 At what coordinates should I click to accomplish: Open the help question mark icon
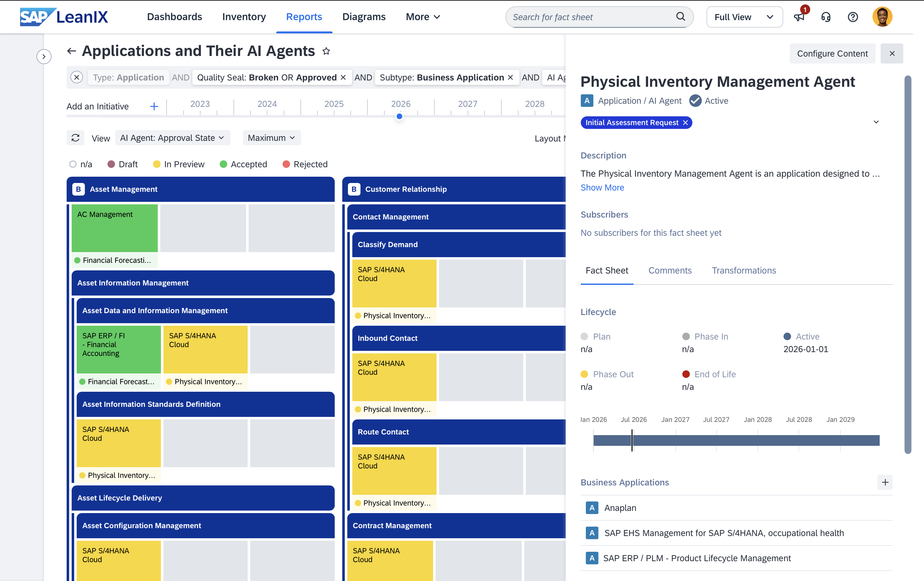tap(853, 17)
